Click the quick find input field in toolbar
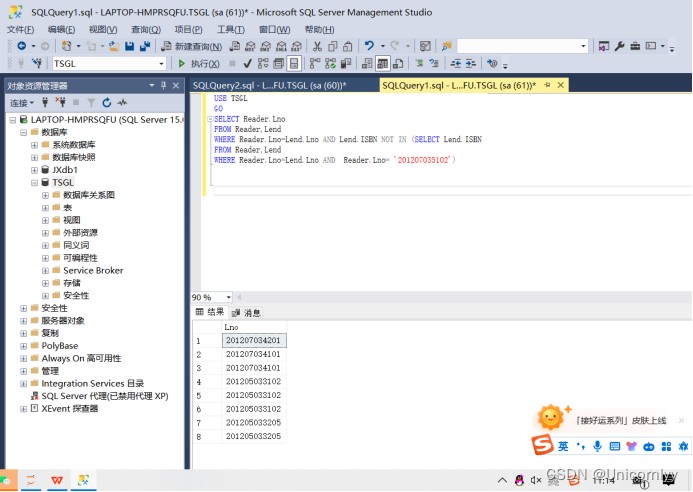Screen dimensions: 693x492 [x=518, y=46]
